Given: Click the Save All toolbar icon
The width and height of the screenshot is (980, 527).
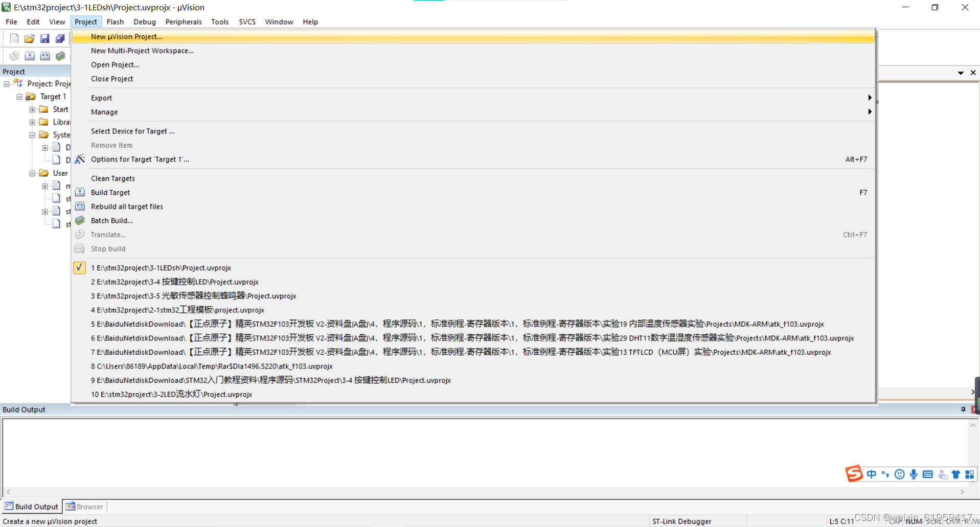Looking at the screenshot, I should [60, 38].
